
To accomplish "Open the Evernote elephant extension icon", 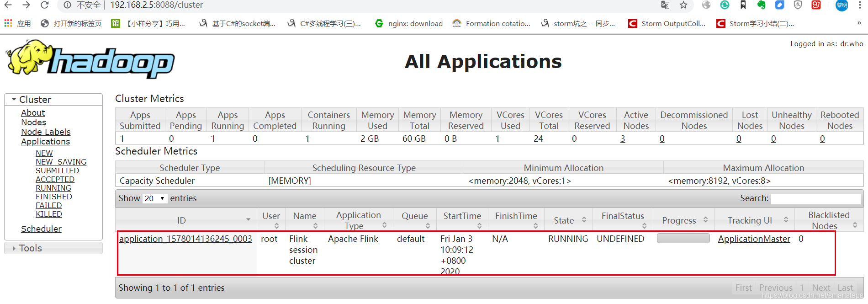I will pos(761,5).
